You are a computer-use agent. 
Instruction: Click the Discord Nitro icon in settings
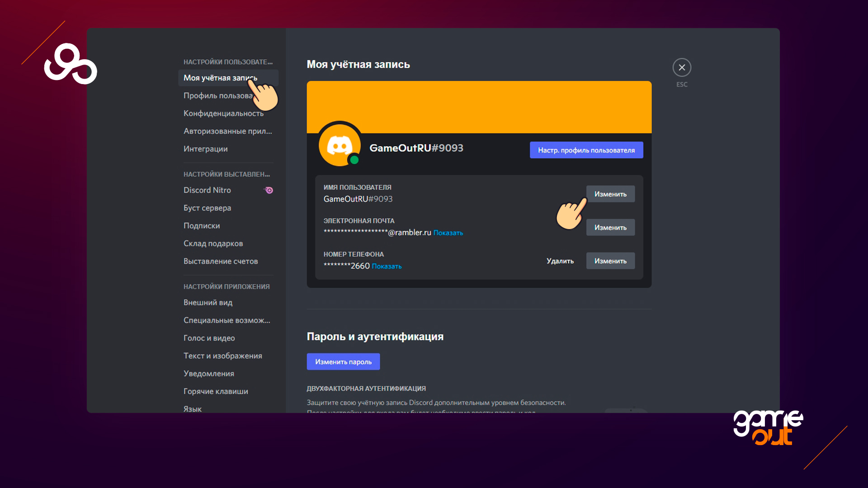[268, 190]
